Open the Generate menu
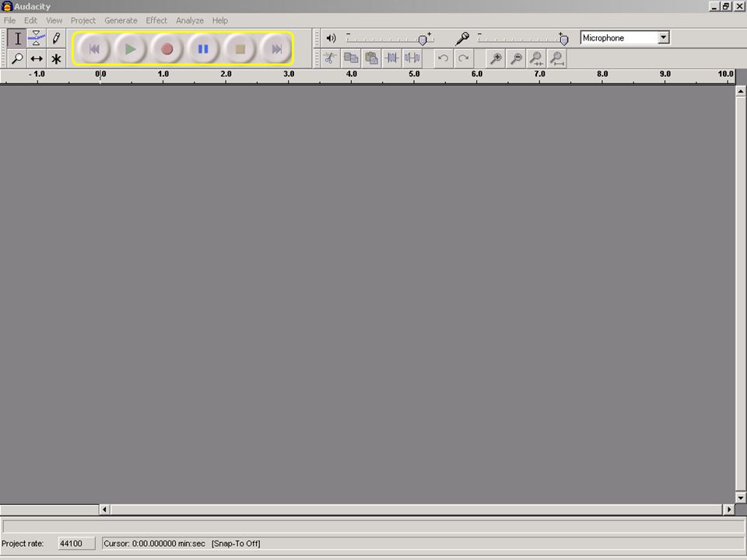 coord(121,20)
